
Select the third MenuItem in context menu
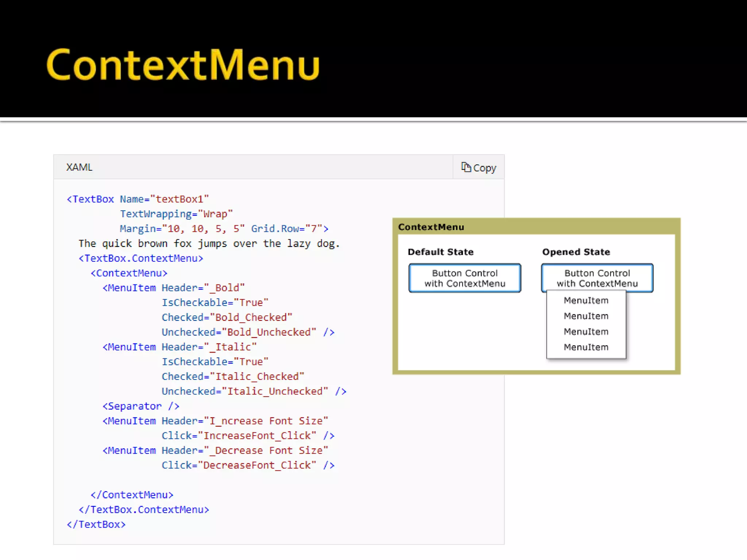coord(586,332)
